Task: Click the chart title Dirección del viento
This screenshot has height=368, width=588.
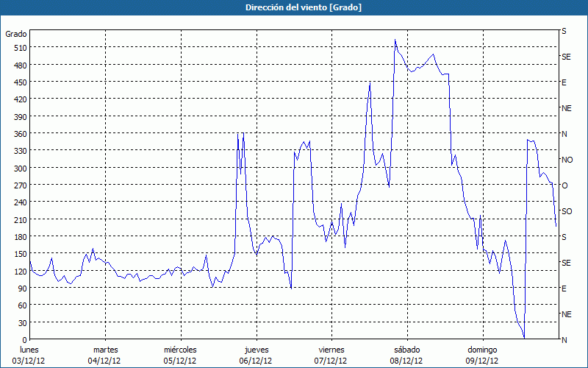Action: [293, 7]
